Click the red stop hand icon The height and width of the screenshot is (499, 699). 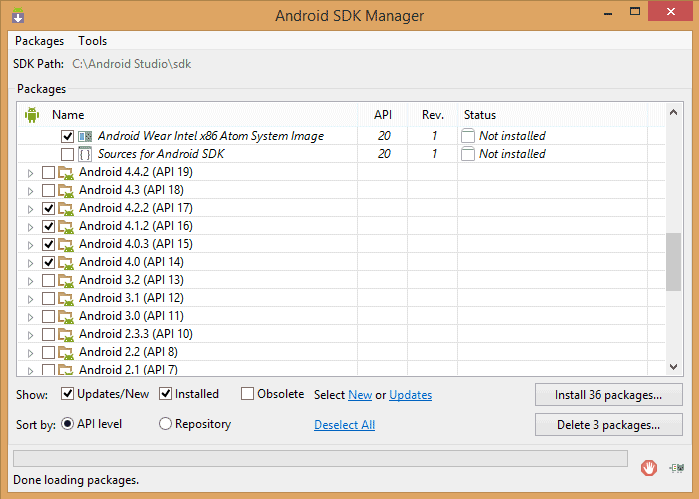click(x=649, y=468)
